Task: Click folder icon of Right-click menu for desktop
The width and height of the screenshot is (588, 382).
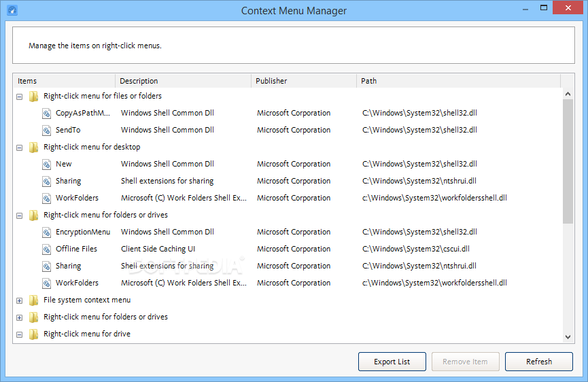Action: pyautogui.click(x=34, y=147)
